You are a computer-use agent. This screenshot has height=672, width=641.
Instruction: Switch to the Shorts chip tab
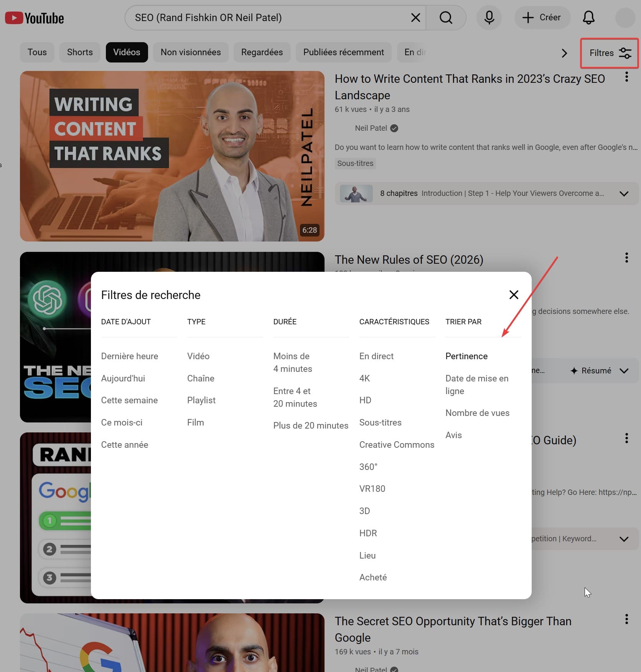tap(80, 53)
